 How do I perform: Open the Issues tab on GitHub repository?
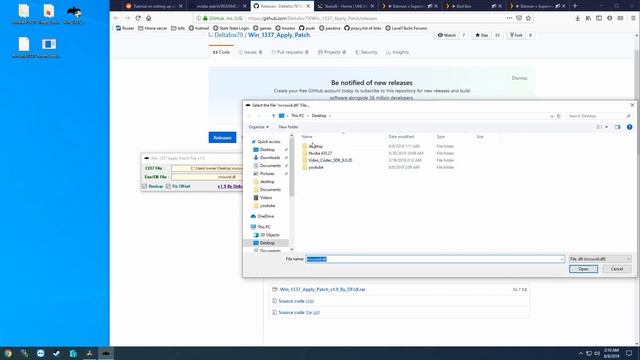pyautogui.click(x=250, y=52)
